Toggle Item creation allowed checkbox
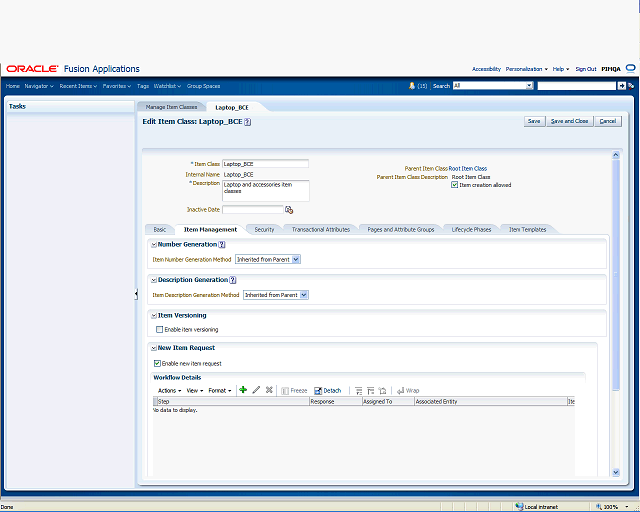Image resolution: width=640 pixels, height=512 pixels. point(454,185)
